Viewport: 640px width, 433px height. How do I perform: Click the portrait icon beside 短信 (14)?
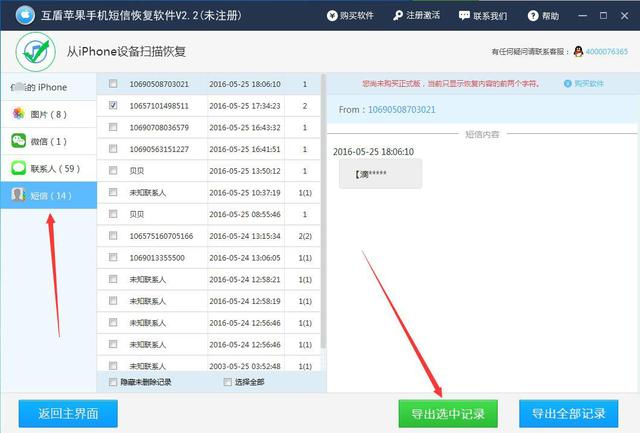[x=18, y=195]
